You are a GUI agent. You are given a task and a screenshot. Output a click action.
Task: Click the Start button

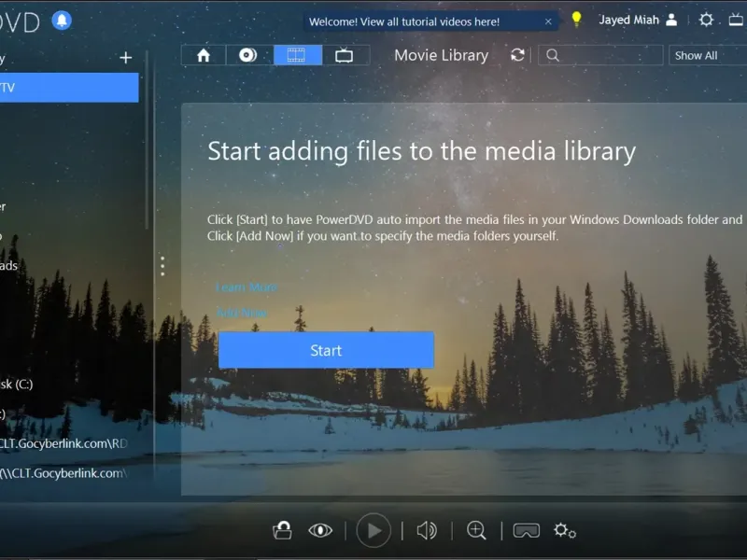click(326, 350)
